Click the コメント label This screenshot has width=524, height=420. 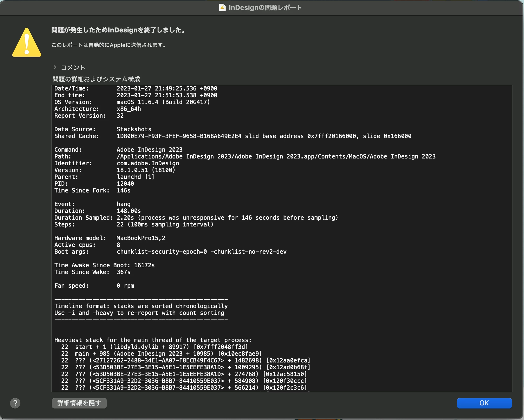73,68
